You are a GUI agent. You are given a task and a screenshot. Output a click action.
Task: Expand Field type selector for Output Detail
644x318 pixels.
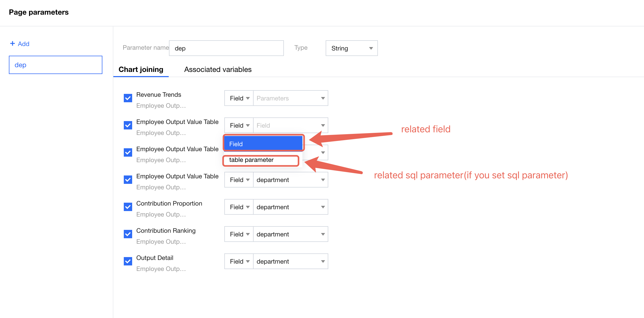pyautogui.click(x=239, y=262)
